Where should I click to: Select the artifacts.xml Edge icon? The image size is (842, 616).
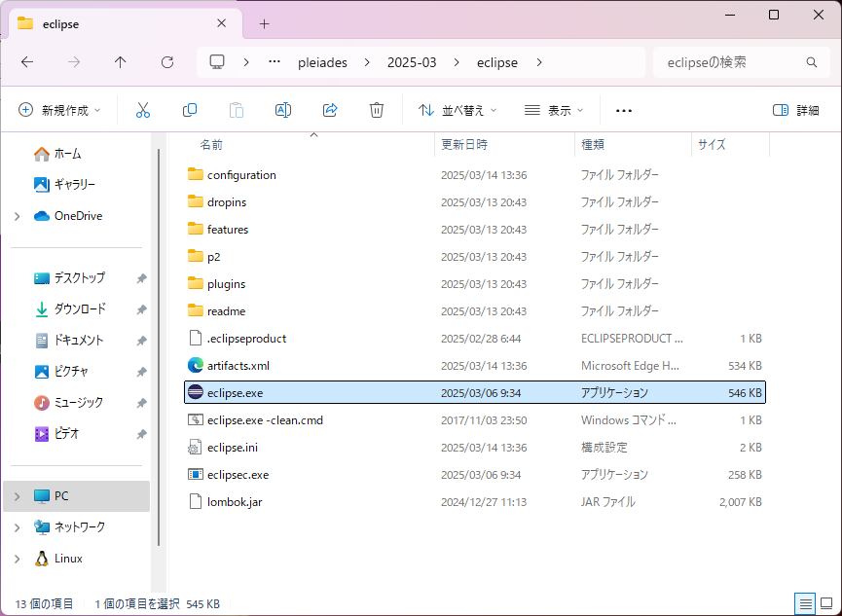(196, 365)
